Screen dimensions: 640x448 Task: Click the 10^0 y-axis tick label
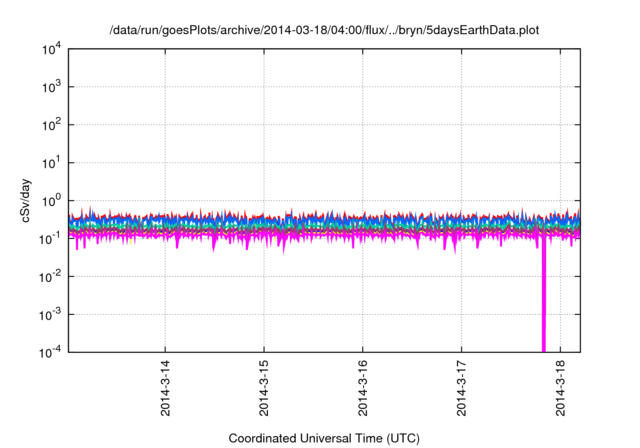[x=51, y=201]
